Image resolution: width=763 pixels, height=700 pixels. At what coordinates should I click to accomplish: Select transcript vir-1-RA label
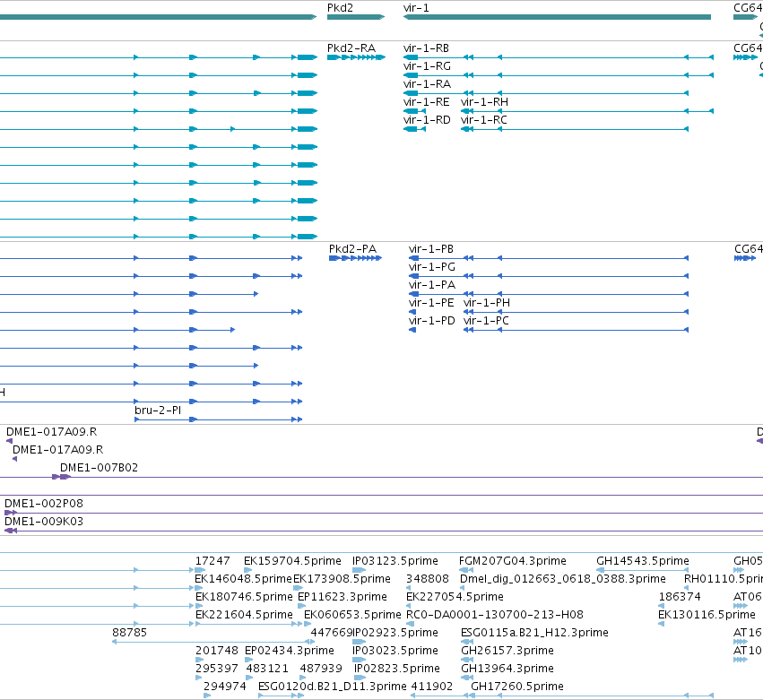click(x=428, y=84)
